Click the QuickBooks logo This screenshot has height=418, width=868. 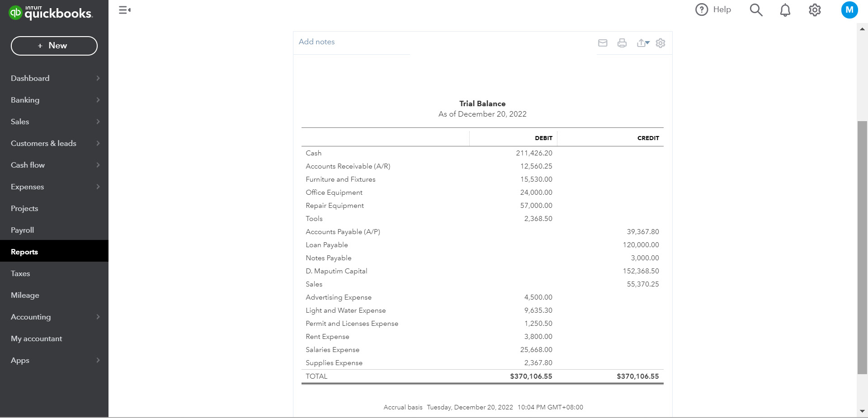click(x=51, y=13)
